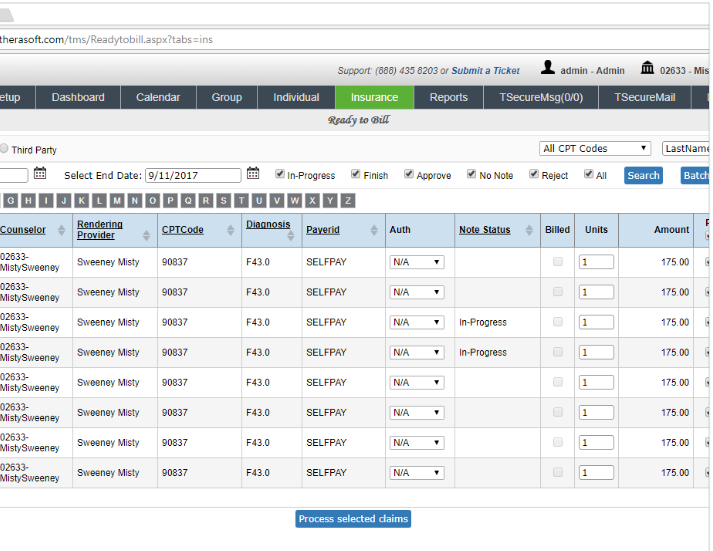Image resolution: width=713 pixels, height=551 pixels.
Task: Select the Insurance tab
Action: pos(374,97)
